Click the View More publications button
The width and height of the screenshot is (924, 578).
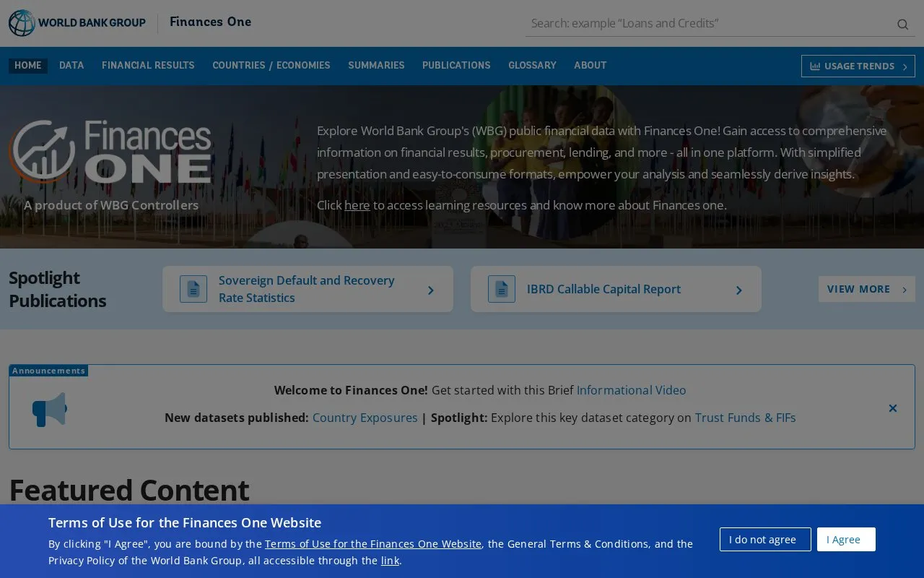(866, 289)
